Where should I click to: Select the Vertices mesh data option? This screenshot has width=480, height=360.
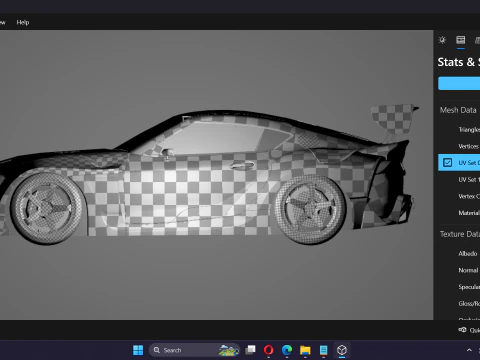click(469, 146)
